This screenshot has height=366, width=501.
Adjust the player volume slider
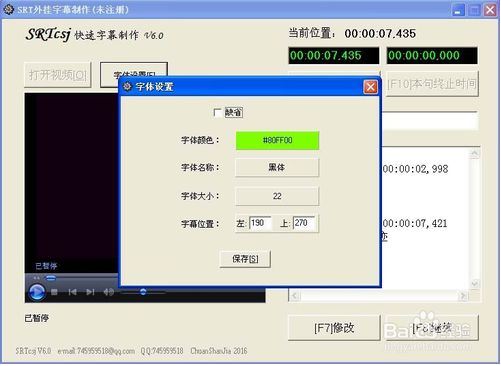pyautogui.click(x=143, y=292)
